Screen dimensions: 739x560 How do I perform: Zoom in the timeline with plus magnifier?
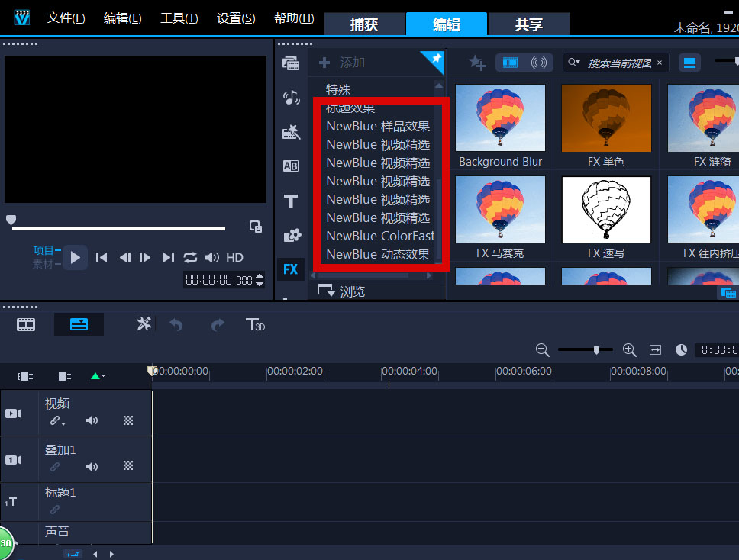coord(629,350)
